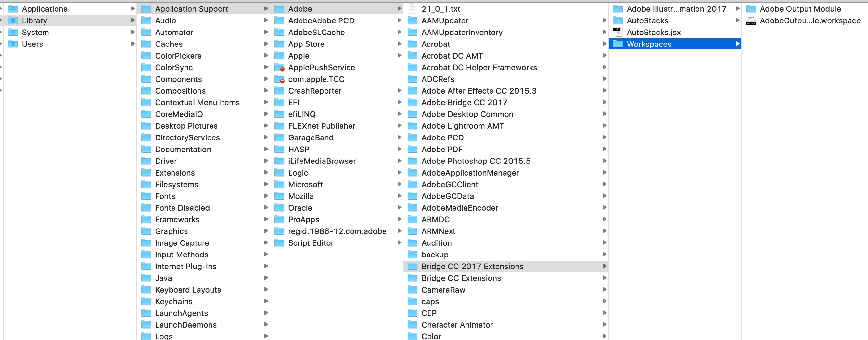Click the Adobe Output Module folder icon
The height and width of the screenshot is (340, 868).
pyautogui.click(x=751, y=9)
